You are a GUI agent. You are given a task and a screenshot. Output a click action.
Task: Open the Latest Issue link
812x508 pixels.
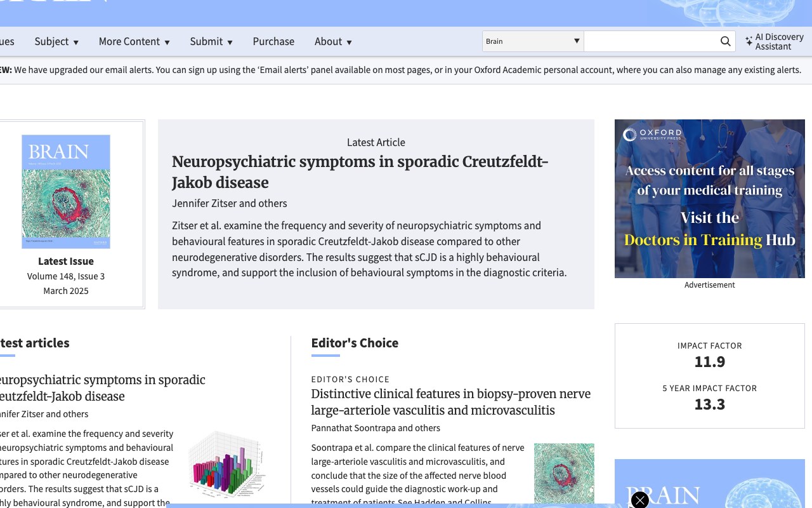[66, 261]
